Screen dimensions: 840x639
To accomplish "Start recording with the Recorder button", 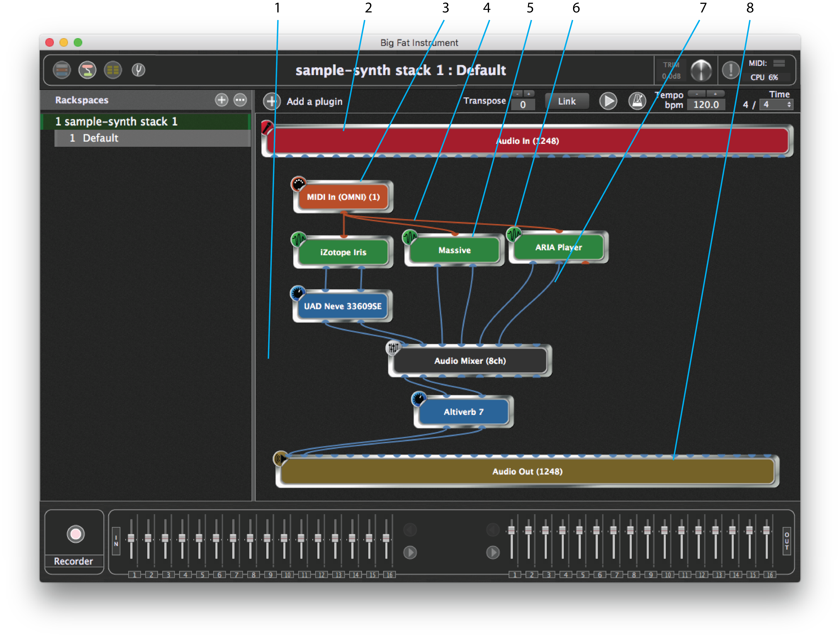I will point(76,534).
